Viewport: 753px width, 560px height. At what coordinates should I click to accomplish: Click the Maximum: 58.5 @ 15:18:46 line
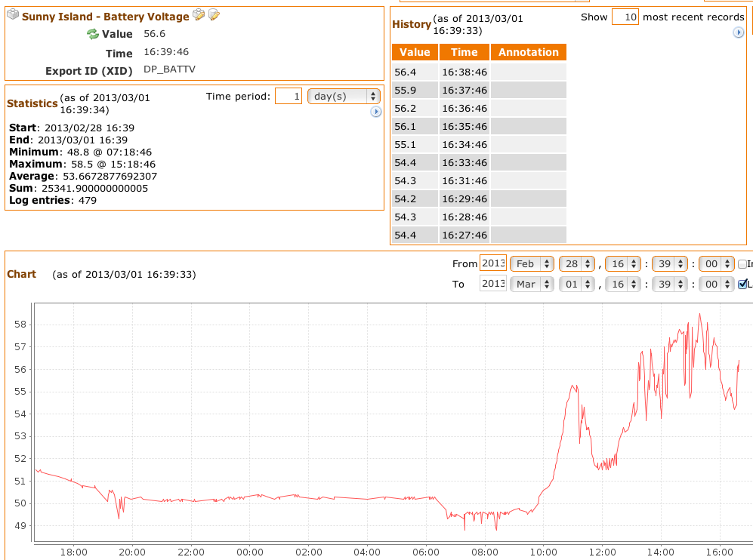tap(82, 164)
